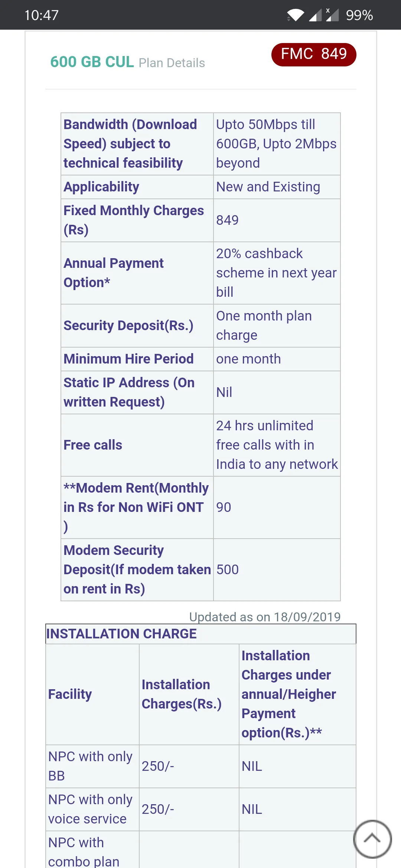Tap the Static IP Address row label
Image resolution: width=401 pixels, height=868 pixels.
pos(129,392)
